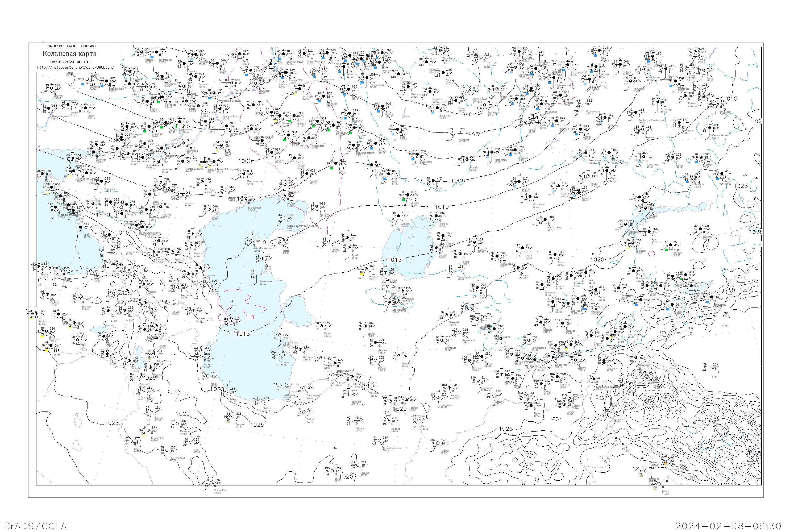Click the green marker at Шалкар station
The height and width of the screenshot is (532, 798).
coord(404,200)
